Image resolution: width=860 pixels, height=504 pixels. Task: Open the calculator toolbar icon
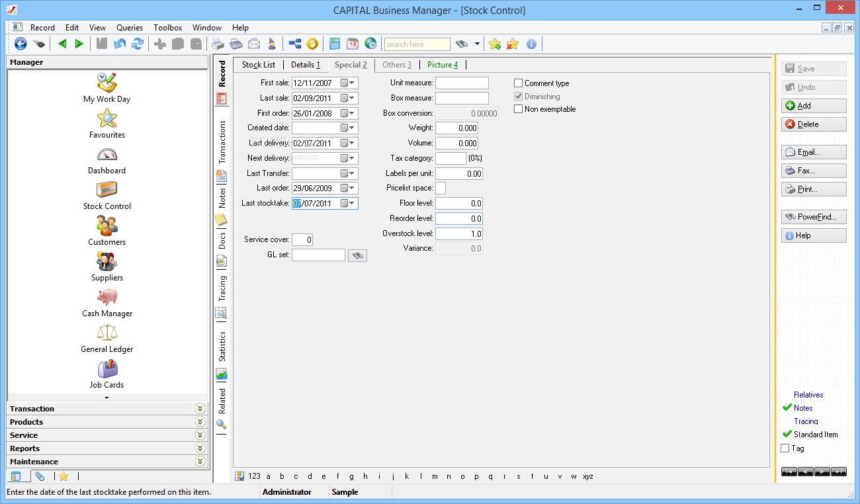[335, 44]
